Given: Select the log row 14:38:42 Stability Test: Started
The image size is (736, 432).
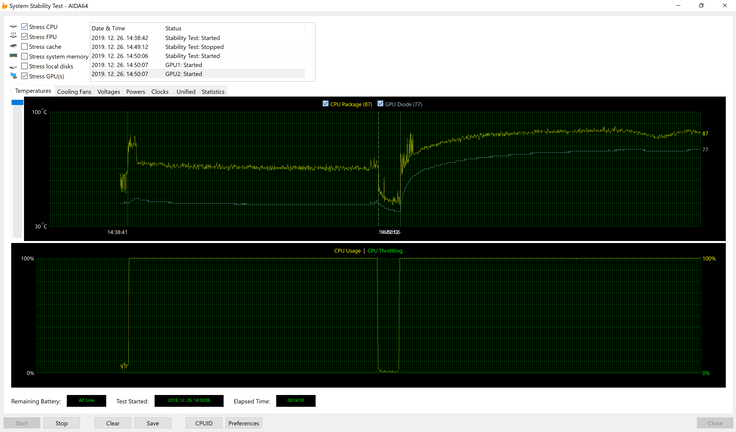Looking at the screenshot, I should 198,38.
